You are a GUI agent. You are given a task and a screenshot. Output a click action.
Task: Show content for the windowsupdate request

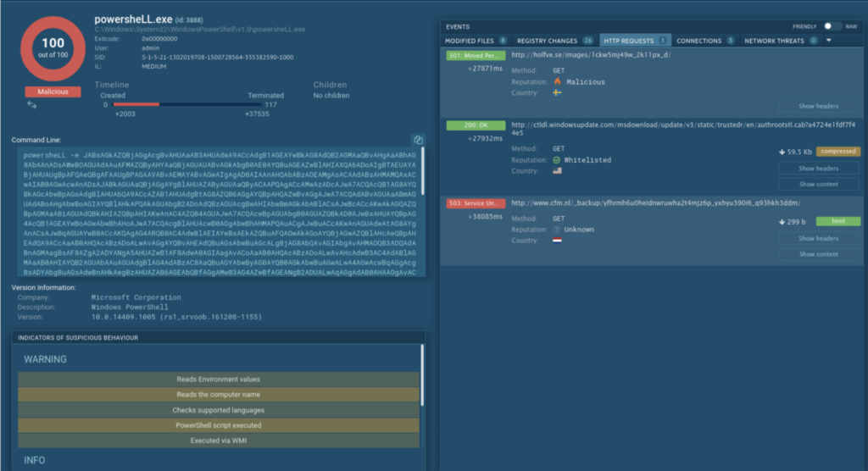pos(818,185)
